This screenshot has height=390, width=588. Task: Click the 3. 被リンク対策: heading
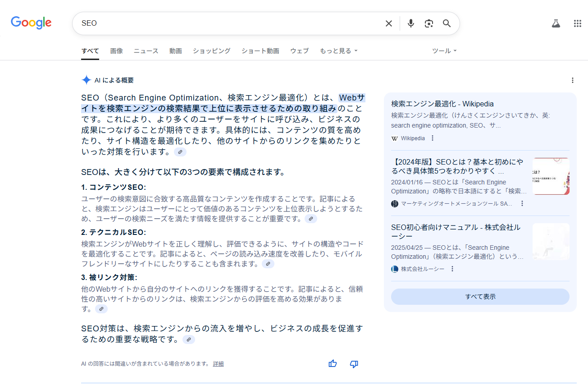tap(109, 277)
